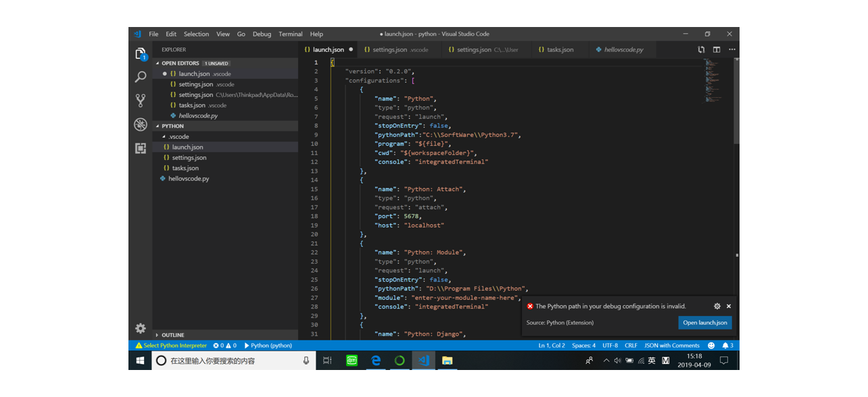
Task: Click CRLF end-of-line selector in status bar
Action: (x=631, y=345)
